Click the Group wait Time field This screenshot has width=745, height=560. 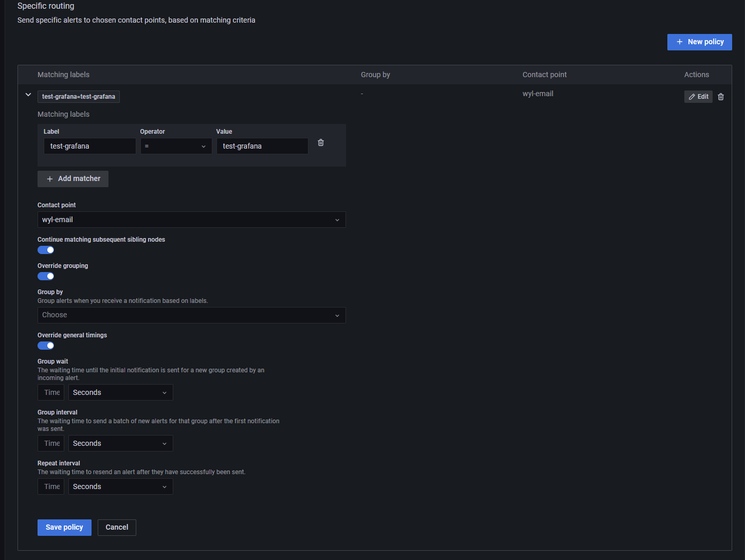(51, 392)
